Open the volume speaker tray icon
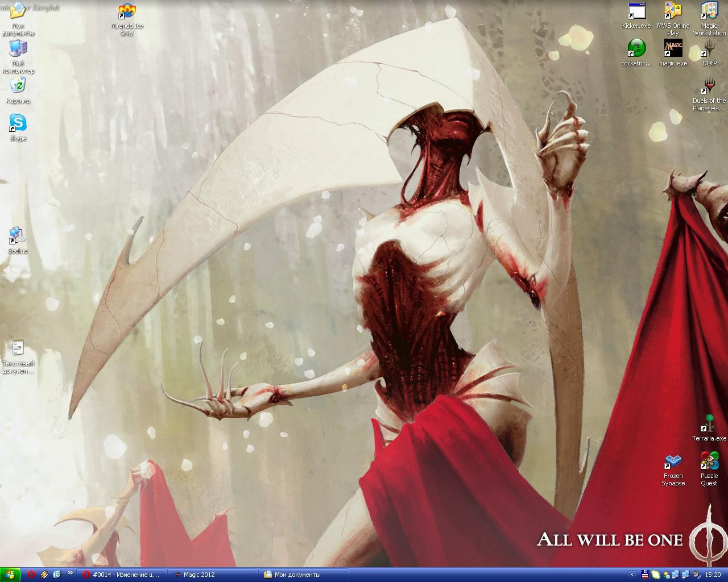Image resolution: width=728 pixels, height=582 pixels. pos(695,575)
